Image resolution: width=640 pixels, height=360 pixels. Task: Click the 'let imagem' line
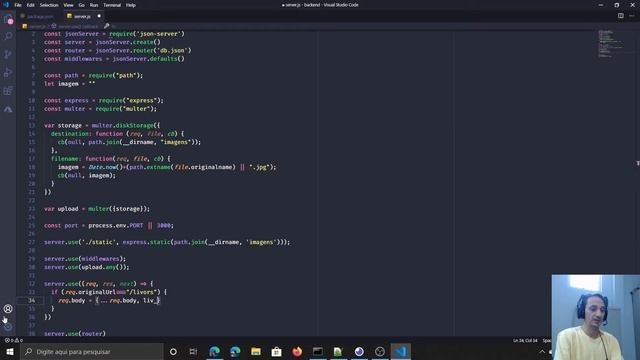[x=69, y=84]
